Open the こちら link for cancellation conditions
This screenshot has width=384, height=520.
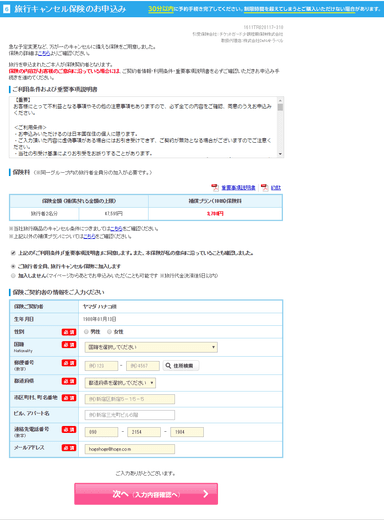pos(116,229)
